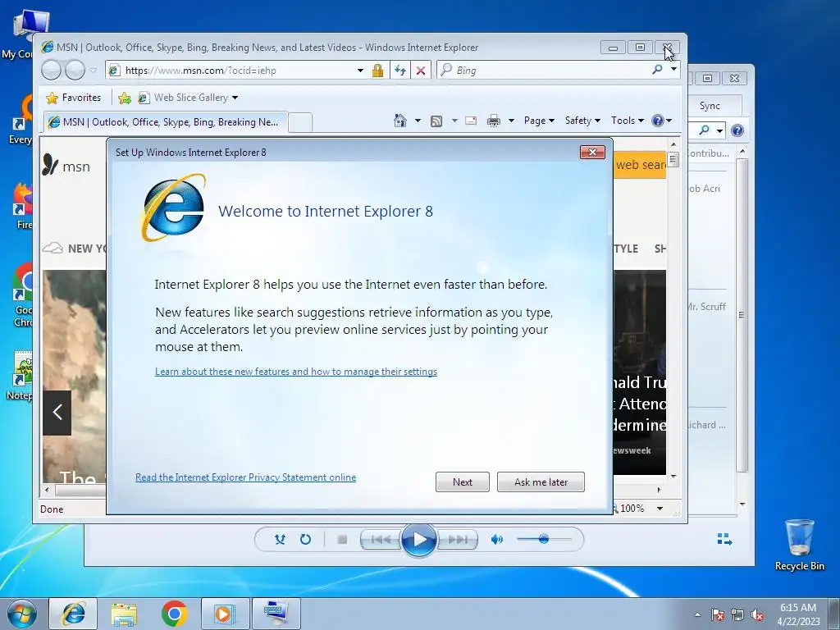Click Windows Media Player taskbar icon
The height and width of the screenshot is (630, 840).
(225, 614)
